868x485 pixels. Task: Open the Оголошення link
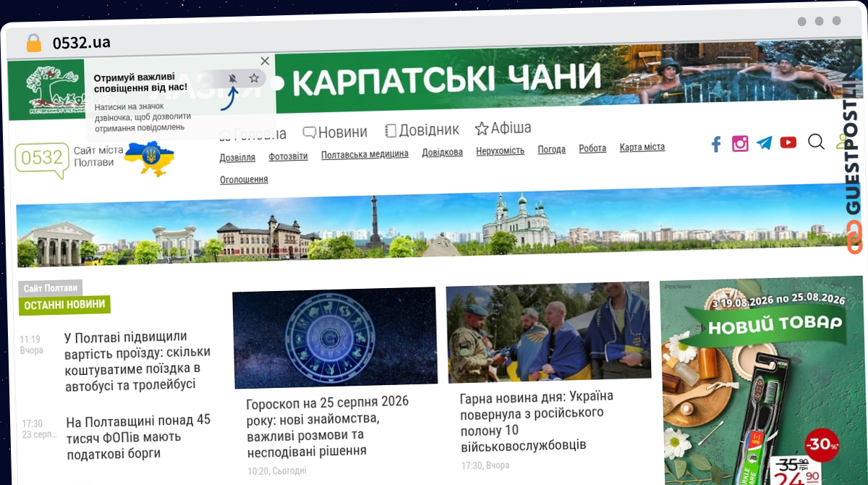pos(244,180)
